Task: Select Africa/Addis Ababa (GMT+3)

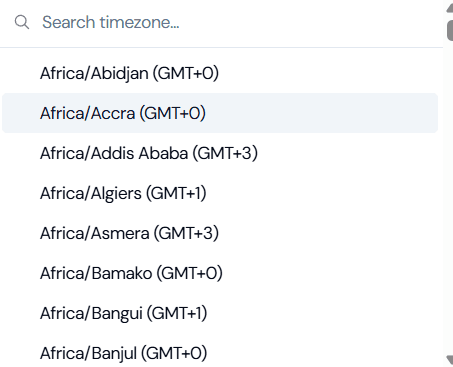Action: (220, 153)
